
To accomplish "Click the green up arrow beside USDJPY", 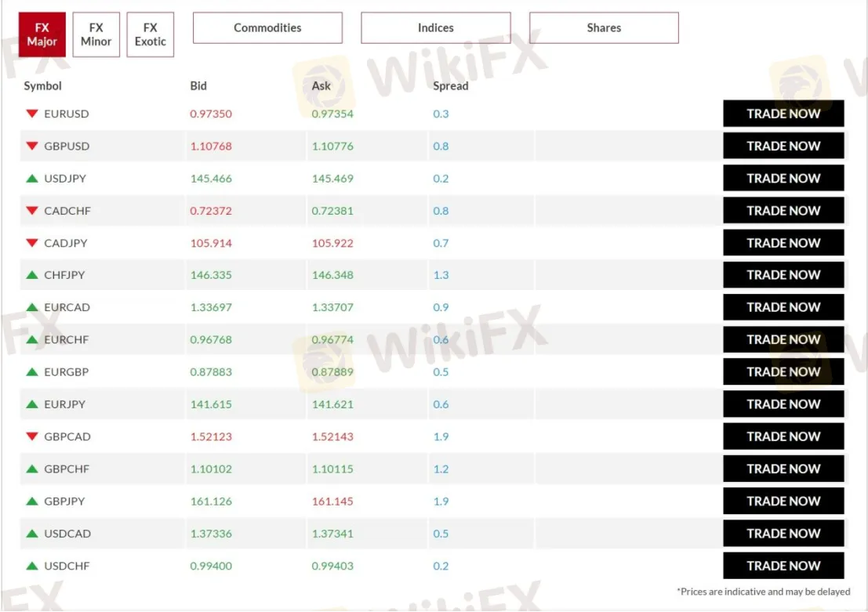I will [x=32, y=179].
